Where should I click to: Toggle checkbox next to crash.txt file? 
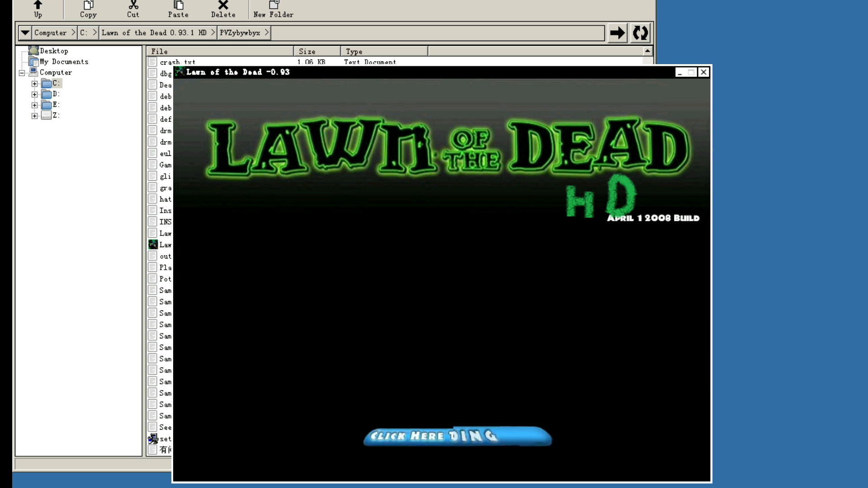point(153,62)
